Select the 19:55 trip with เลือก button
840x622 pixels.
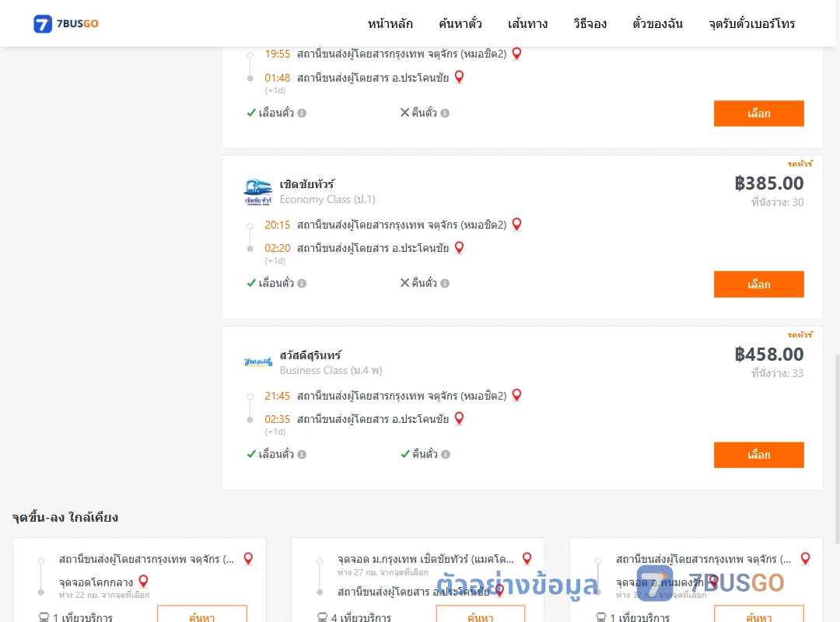point(758,114)
